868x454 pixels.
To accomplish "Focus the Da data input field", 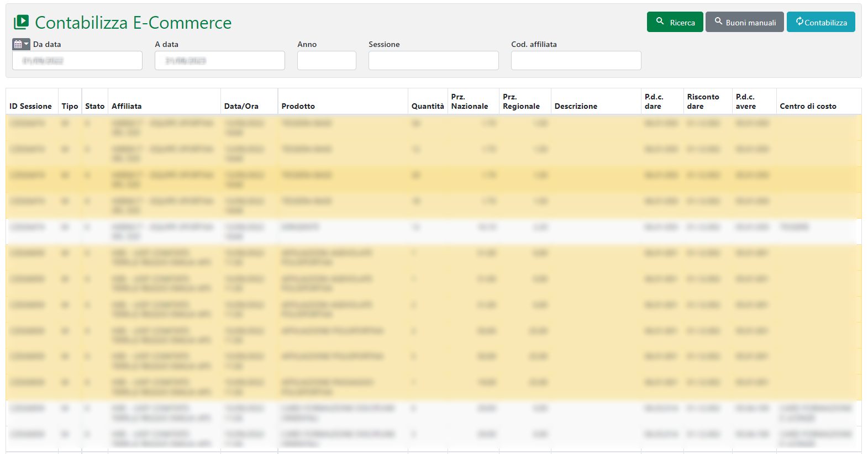I will point(77,61).
